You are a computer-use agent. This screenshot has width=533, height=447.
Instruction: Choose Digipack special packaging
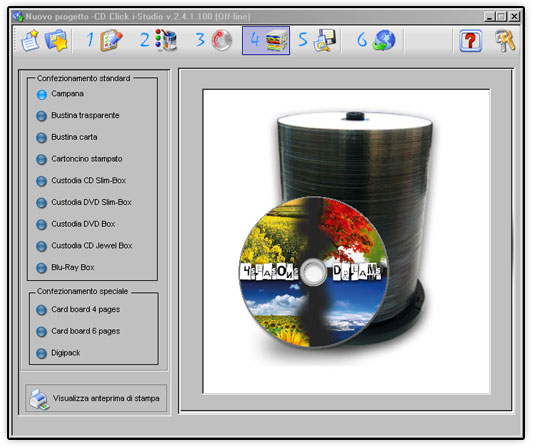58,354
